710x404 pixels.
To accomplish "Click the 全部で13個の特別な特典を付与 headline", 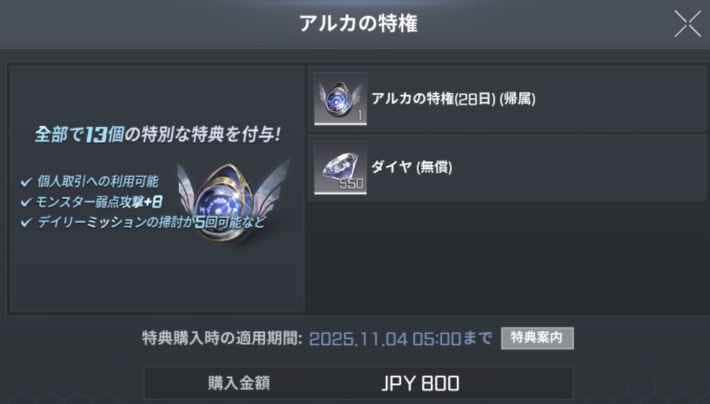I will pos(158,135).
